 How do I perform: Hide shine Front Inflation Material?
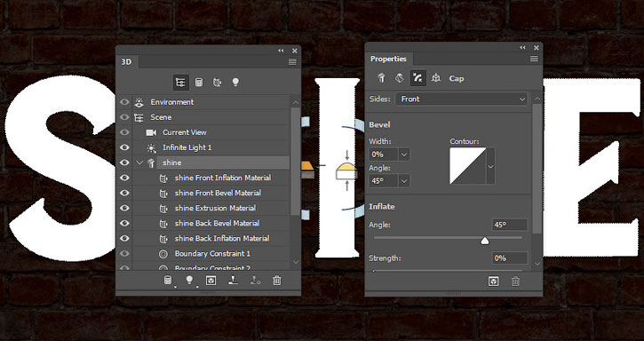point(124,178)
